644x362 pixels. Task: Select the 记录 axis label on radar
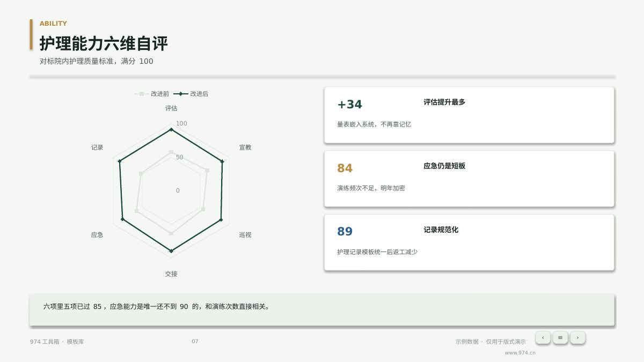[97, 147]
